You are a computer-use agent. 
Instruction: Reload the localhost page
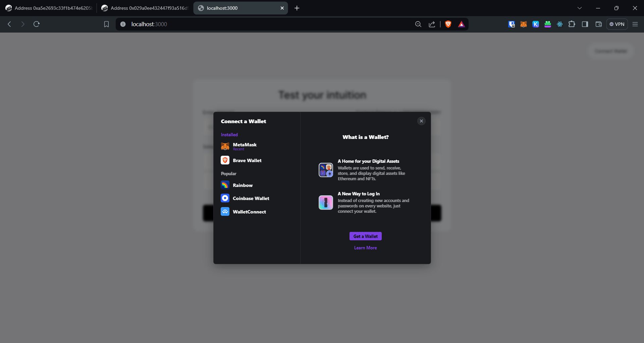[x=37, y=24]
